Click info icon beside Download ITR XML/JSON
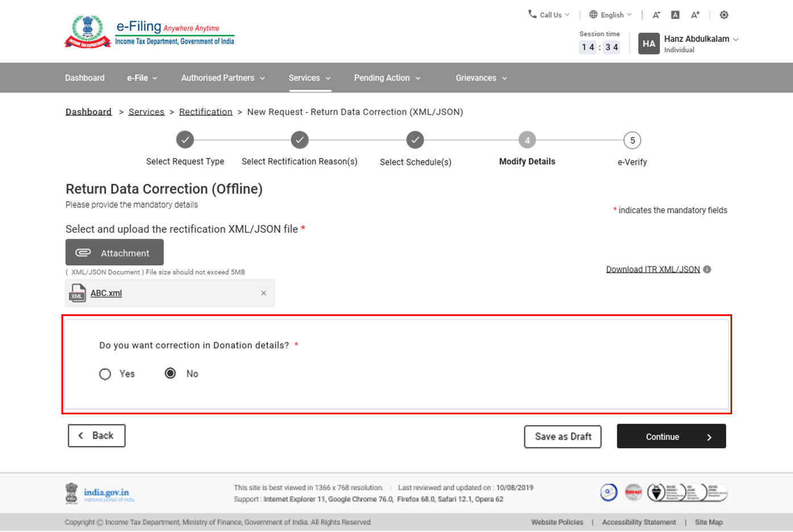793x532 pixels. click(707, 269)
